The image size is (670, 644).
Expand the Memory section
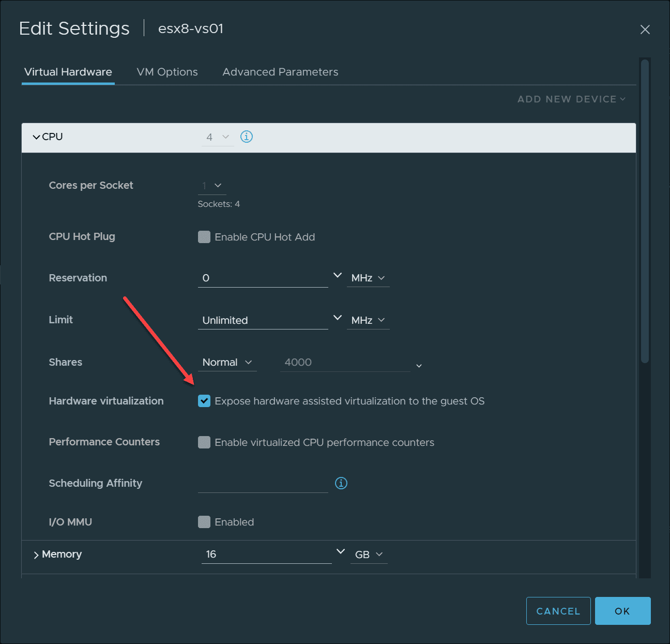pos(36,555)
